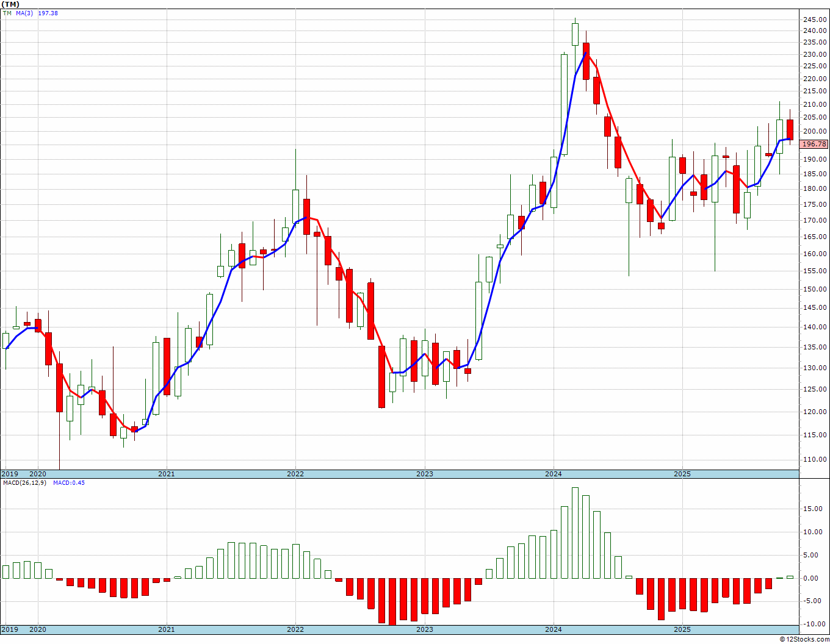Click the highest candlestick peaking near 245

(575, 34)
